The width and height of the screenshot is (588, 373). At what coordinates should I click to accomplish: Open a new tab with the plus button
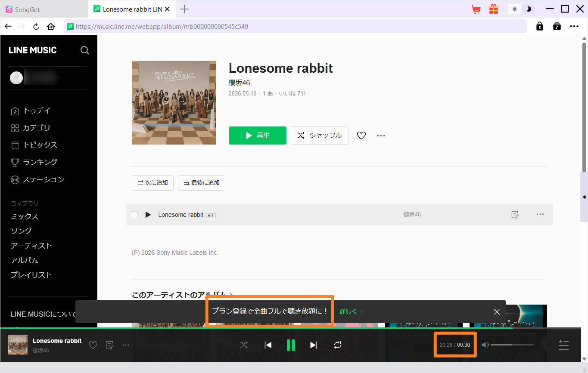[184, 9]
